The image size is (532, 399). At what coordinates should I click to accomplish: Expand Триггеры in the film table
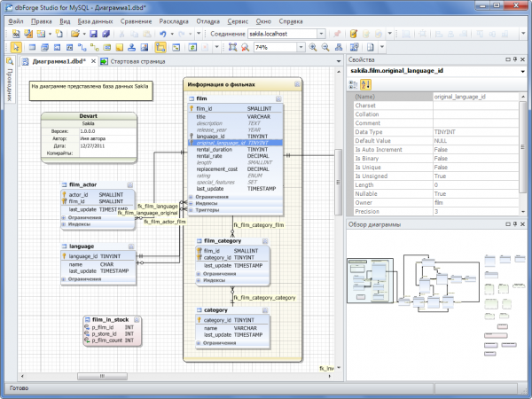click(x=191, y=210)
